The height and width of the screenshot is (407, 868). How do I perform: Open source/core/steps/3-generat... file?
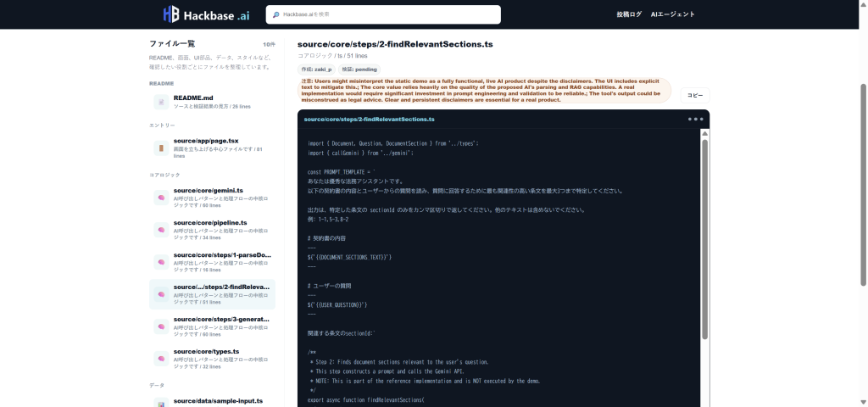pyautogui.click(x=212, y=326)
